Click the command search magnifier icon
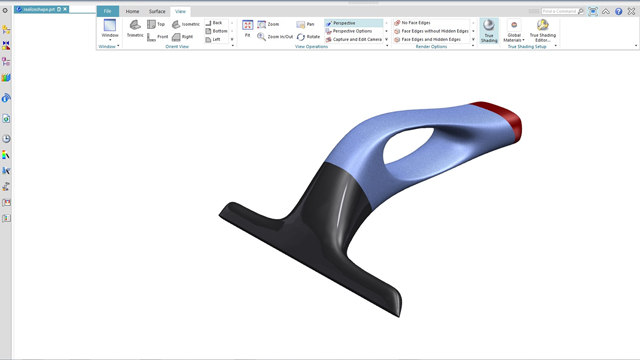640x360 pixels. (580, 11)
